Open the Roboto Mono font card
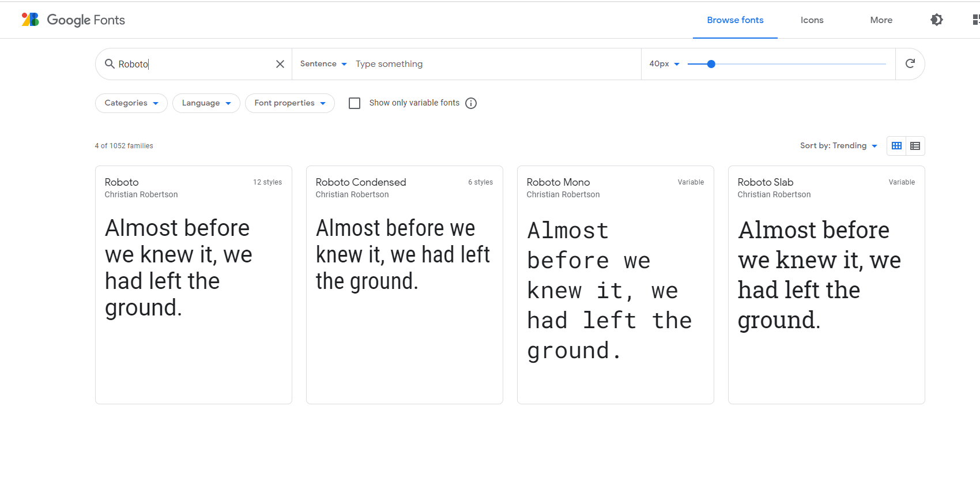980x481 pixels. [616, 285]
